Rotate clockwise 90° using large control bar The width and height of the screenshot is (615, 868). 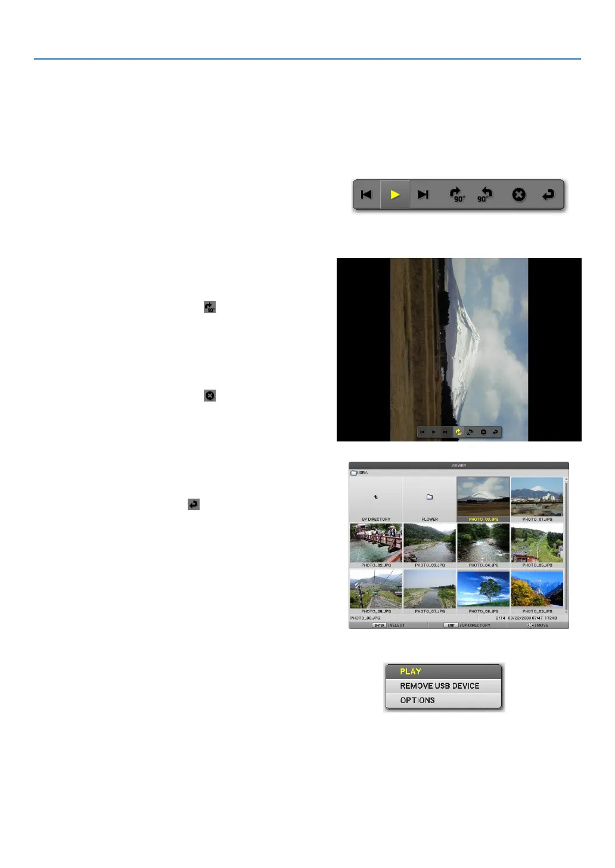coord(457,195)
